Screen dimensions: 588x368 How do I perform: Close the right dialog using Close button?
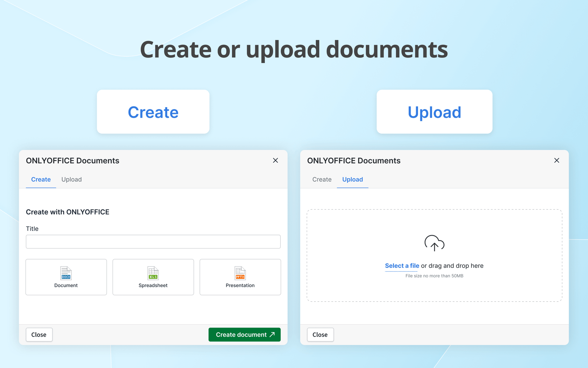320,335
